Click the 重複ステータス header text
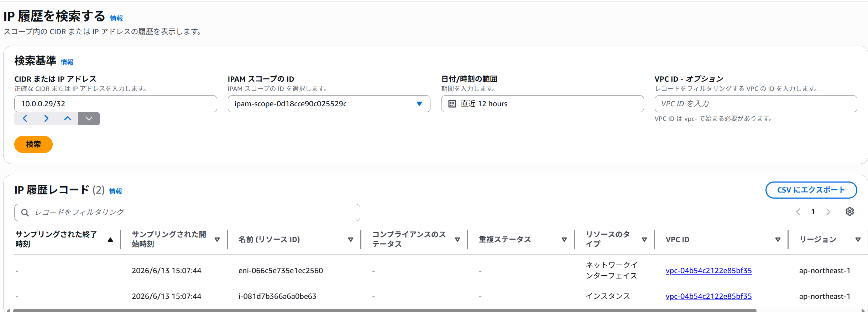 point(505,240)
